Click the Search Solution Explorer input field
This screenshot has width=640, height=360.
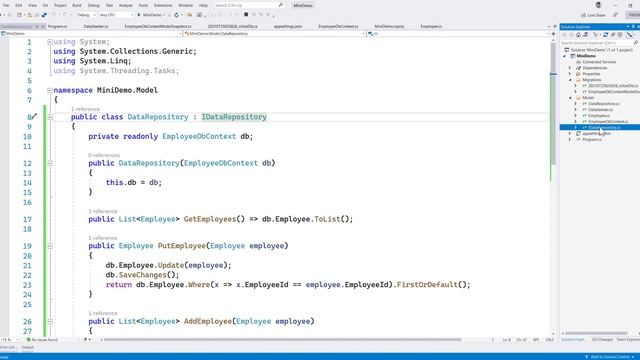click(x=596, y=42)
